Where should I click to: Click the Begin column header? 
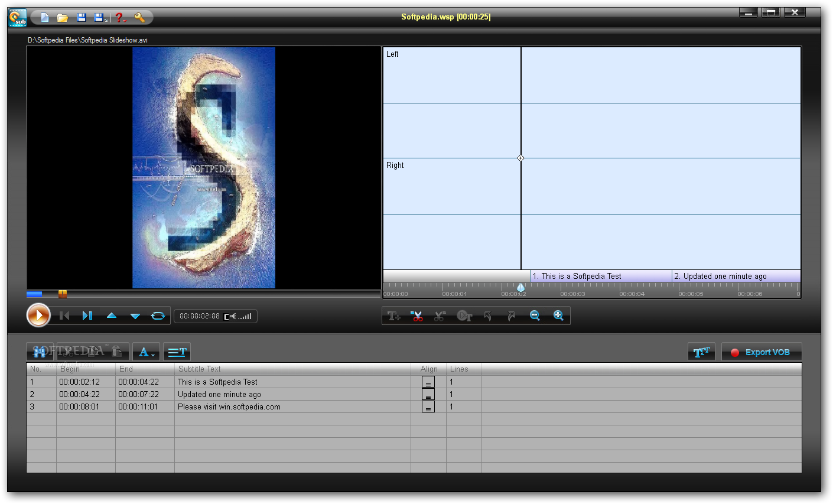[70, 369]
